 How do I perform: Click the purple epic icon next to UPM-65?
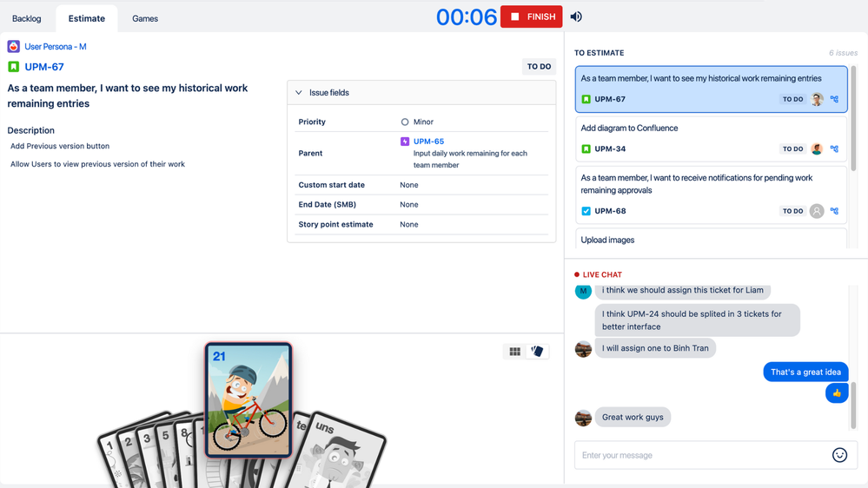(405, 141)
